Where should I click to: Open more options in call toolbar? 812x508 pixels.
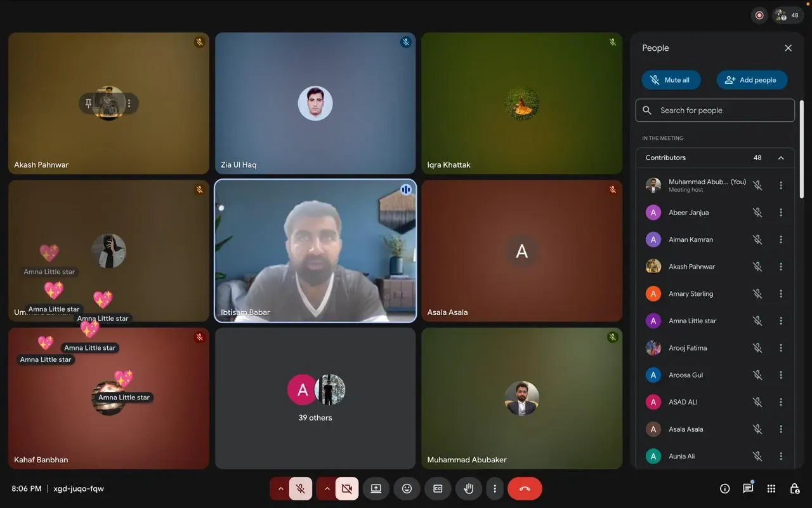tap(495, 488)
